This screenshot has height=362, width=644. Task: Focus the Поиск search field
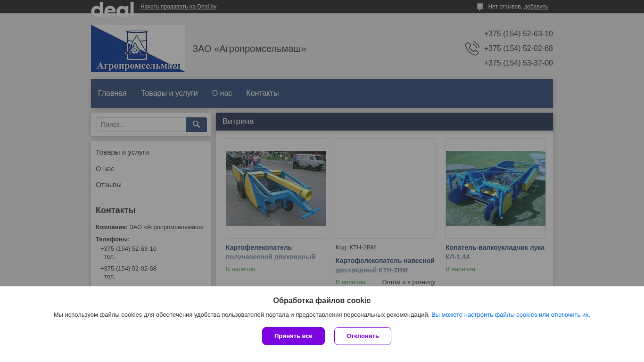pyautogui.click(x=141, y=124)
